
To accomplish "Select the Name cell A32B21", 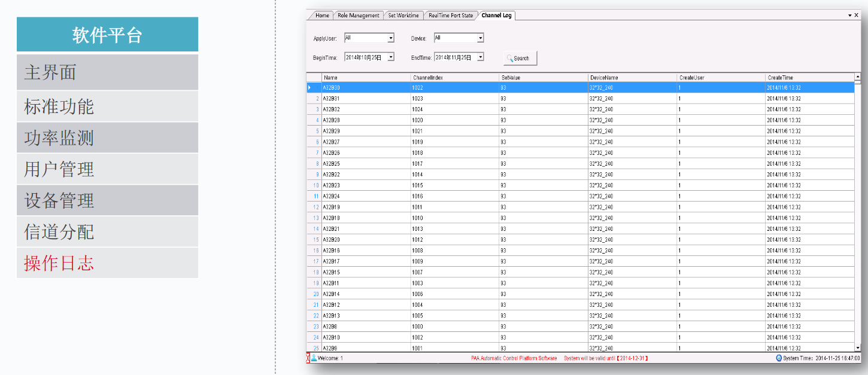I will [x=366, y=229].
